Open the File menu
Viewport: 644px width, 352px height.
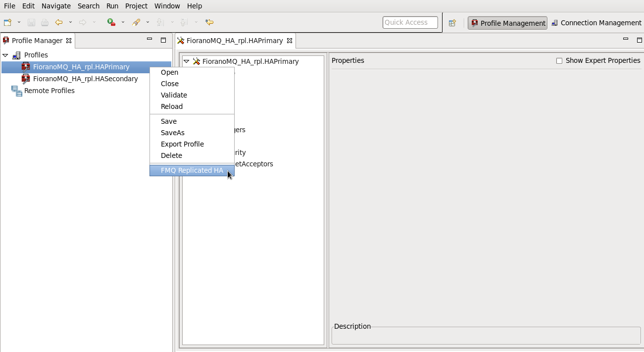tap(9, 6)
